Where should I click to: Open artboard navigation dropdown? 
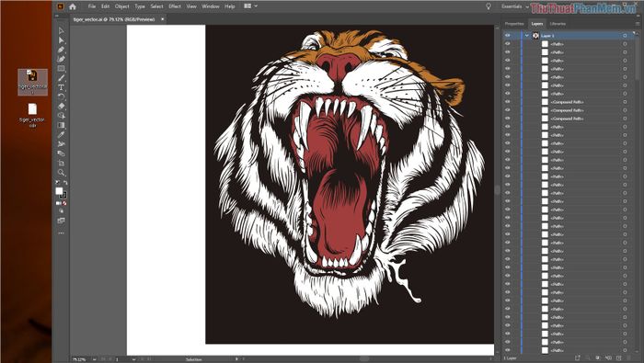pyautogui.click(x=133, y=359)
